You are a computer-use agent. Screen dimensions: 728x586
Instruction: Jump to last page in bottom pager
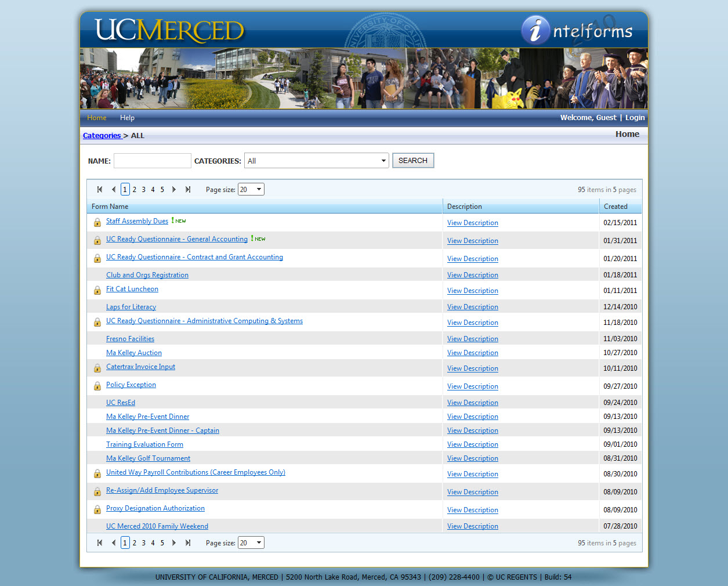point(188,543)
